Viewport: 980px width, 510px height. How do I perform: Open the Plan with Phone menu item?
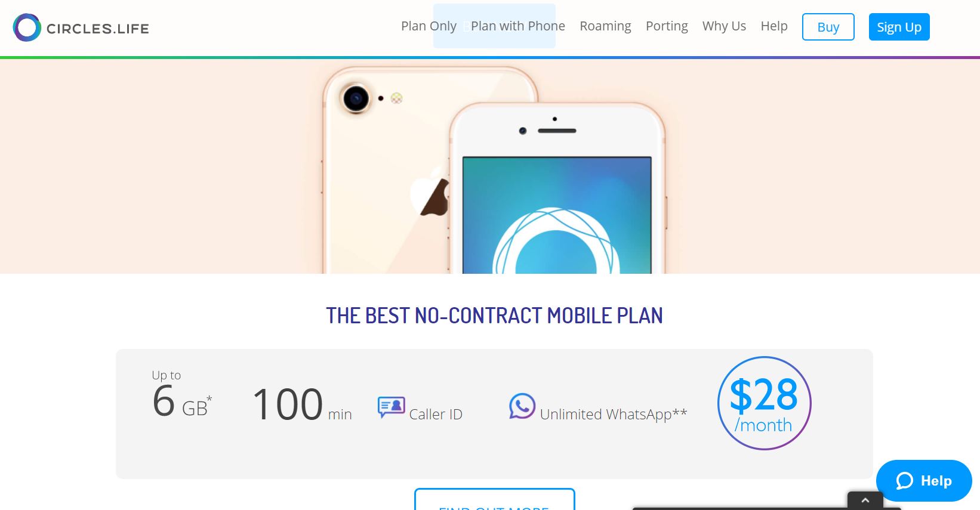(518, 26)
